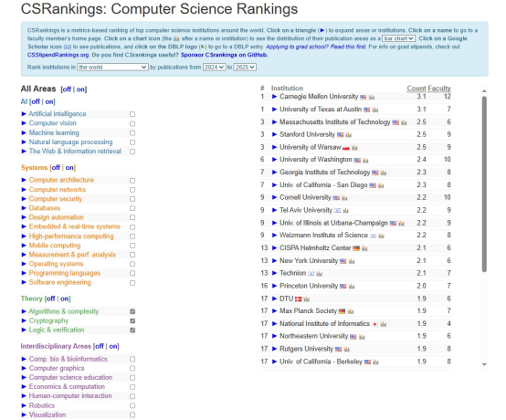Open the region dropdown showing 'the world'
This screenshot has width=506, height=420.
click(112, 67)
